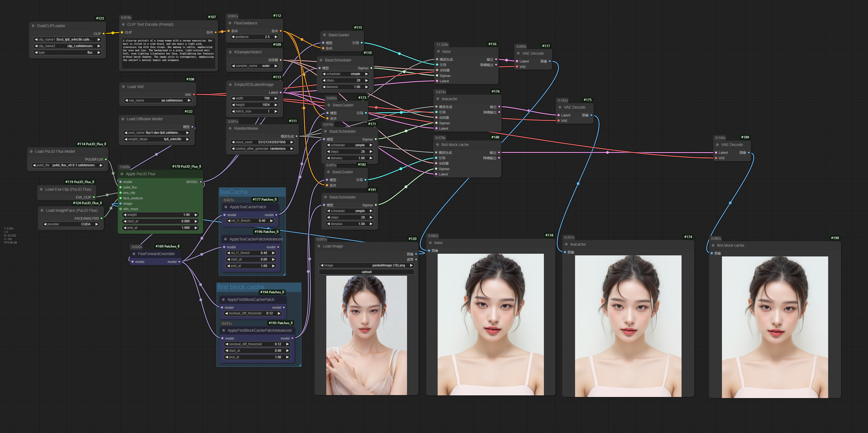The image size is (868, 433).
Task: Click the Load Image node title dot
Action: [x=319, y=246]
